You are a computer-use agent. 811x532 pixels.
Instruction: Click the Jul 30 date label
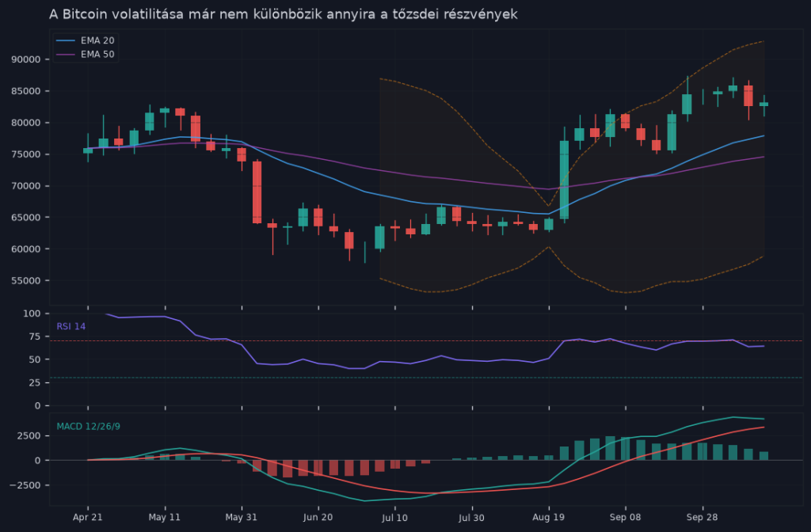(472, 517)
